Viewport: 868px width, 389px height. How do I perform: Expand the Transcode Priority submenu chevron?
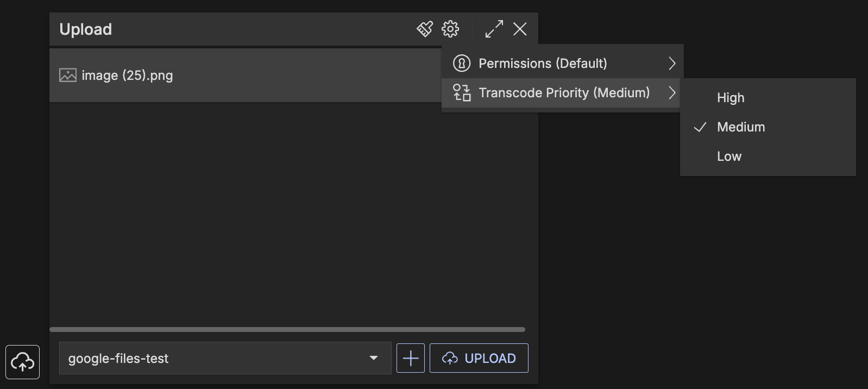click(x=672, y=93)
